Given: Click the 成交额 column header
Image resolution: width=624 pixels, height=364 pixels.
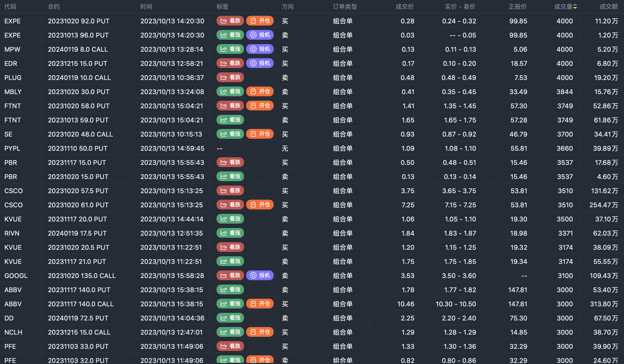Looking at the screenshot, I should pos(609,7).
